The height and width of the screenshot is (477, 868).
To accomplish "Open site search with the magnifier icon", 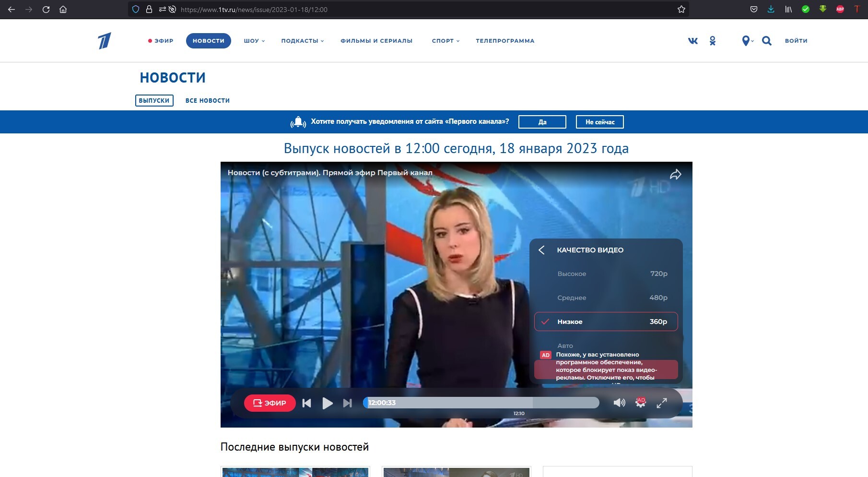I will [x=767, y=41].
